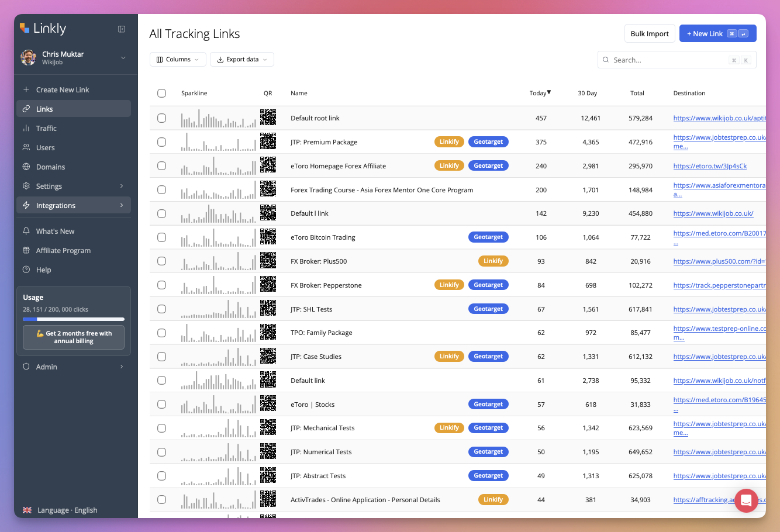Open QR code for JTP: Numerical Tests
Viewport: 780px width, 532px height.
point(268,451)
